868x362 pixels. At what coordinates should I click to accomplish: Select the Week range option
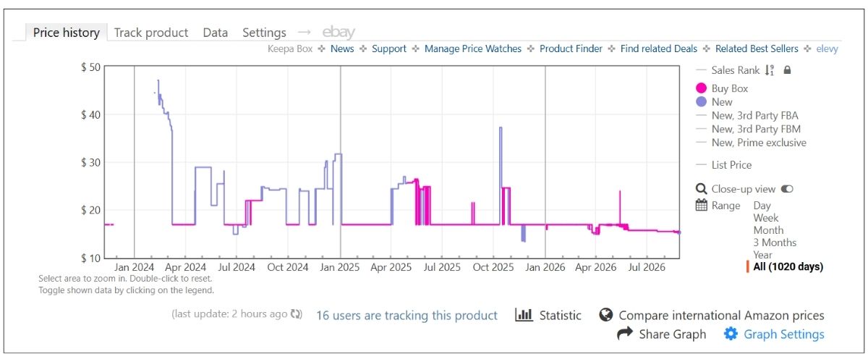766,218
